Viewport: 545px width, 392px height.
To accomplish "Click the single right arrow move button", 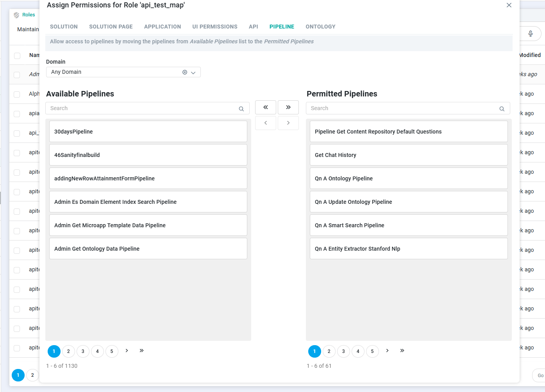I will 288,123.
